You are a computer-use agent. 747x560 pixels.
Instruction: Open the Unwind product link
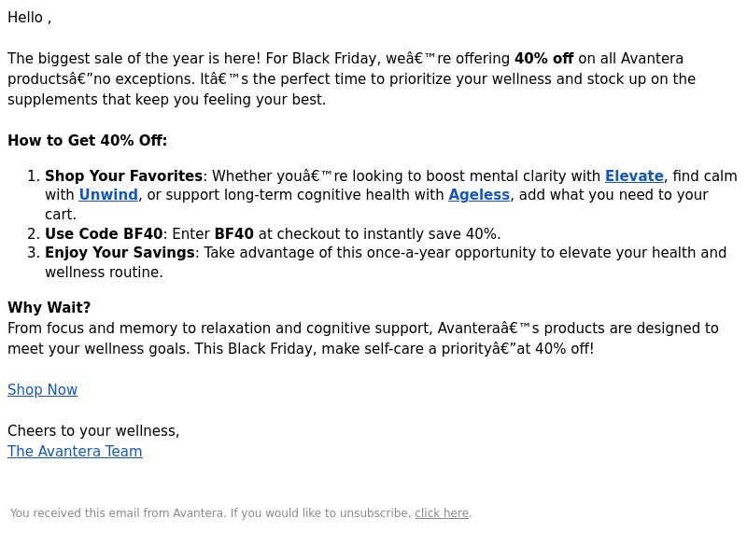pyautogui.click(x=108, y=195)
